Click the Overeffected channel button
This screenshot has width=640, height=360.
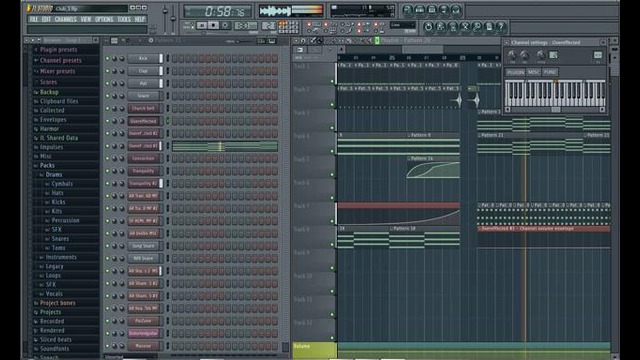click(x=143, y=121)
